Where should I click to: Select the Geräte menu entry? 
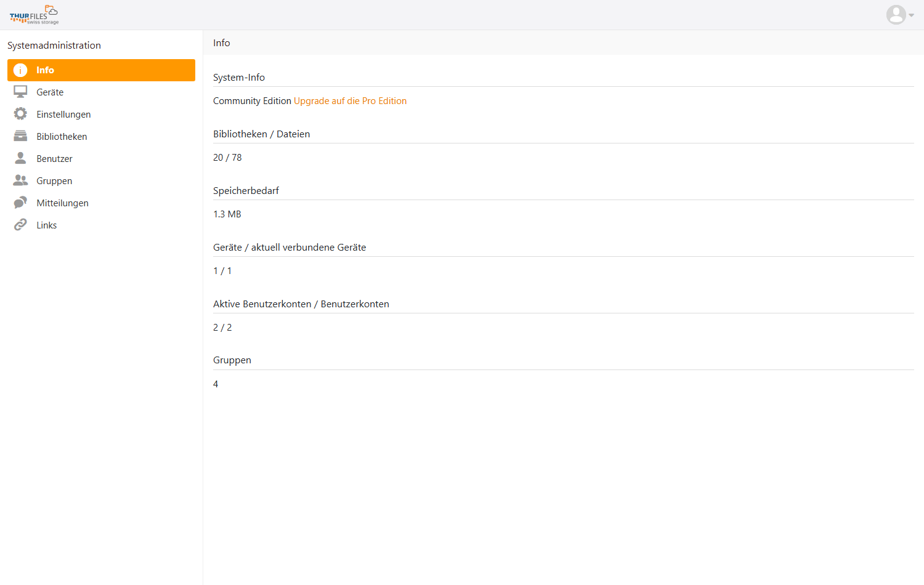tap(50, 92)
